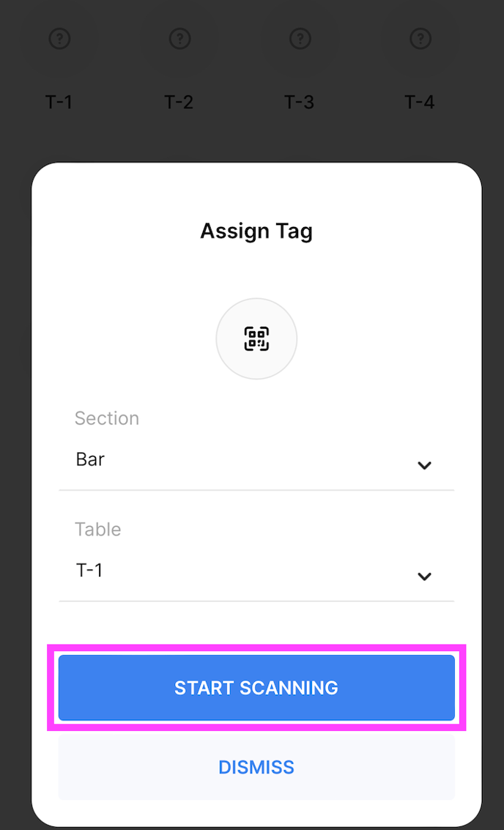Open the Section field showing Bar
Viewport: 504px width, 830px height.
242,460
